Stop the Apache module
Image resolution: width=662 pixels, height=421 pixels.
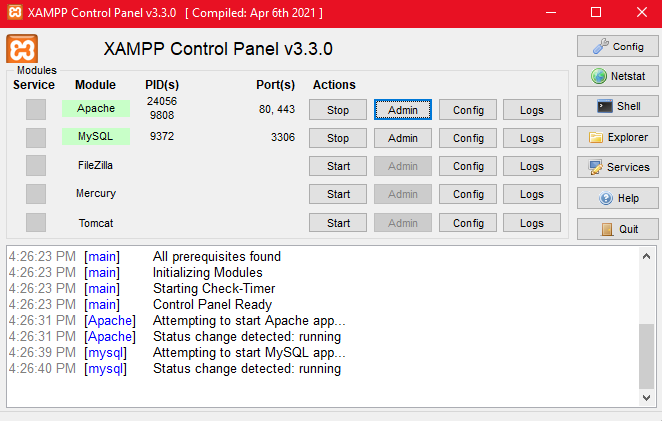[338, 110]
